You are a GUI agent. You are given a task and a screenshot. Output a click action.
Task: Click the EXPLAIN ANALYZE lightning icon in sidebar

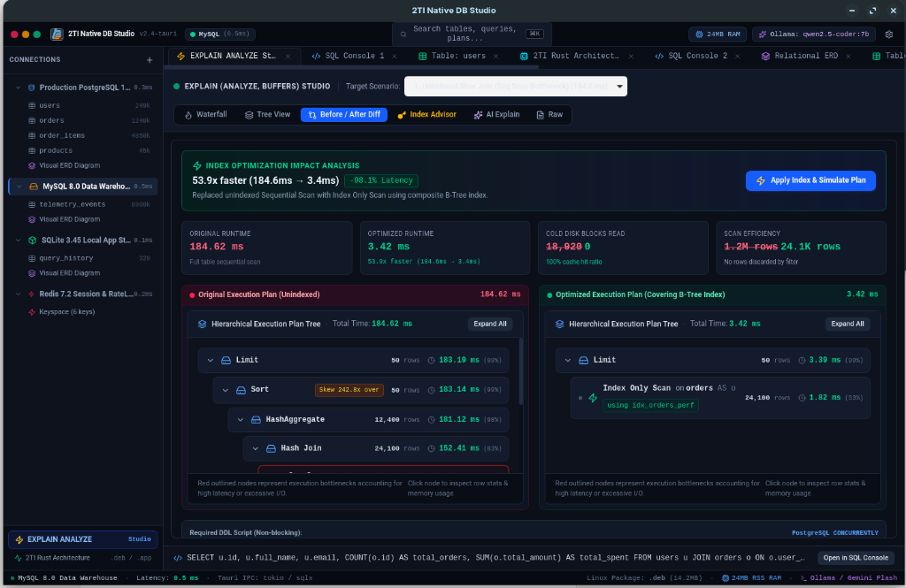19,539
